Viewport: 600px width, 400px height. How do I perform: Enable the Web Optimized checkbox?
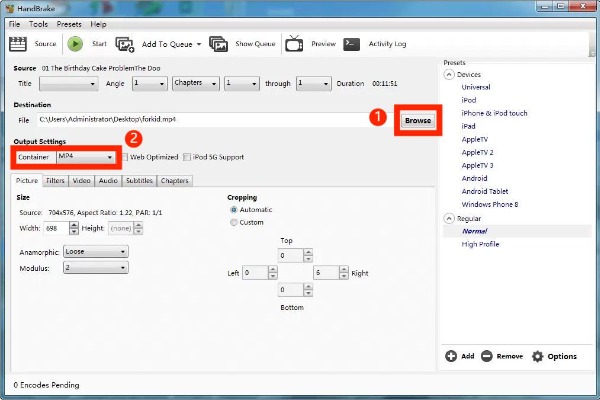[125, 157]
